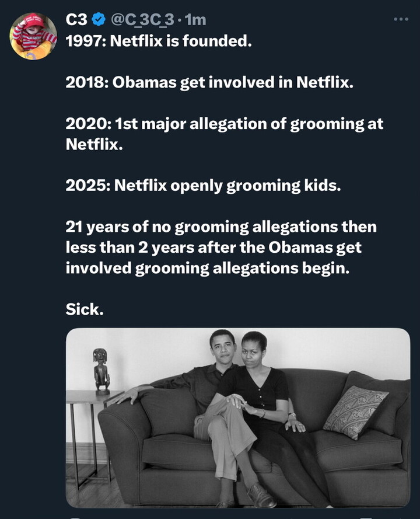The height and width of the screenshot is (519, 420).
Task: Click the line '1997: Netflix is founded.'
Action: (158, 43)
